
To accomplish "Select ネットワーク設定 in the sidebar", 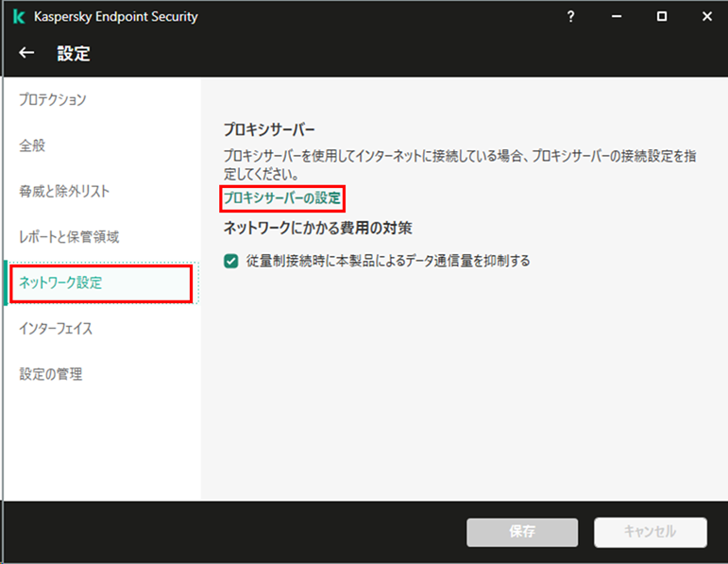I will [101, 283].
